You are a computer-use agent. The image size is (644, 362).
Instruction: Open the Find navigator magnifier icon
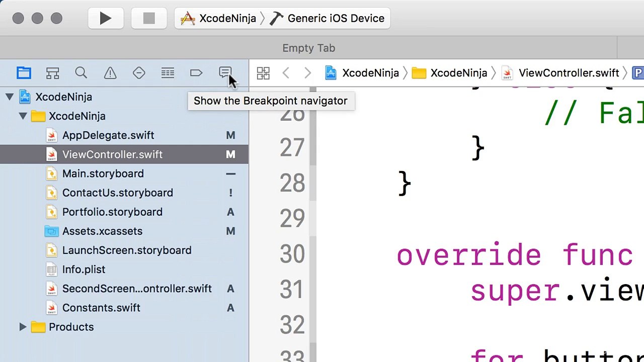pyautogui.click(x=81, y=73)
